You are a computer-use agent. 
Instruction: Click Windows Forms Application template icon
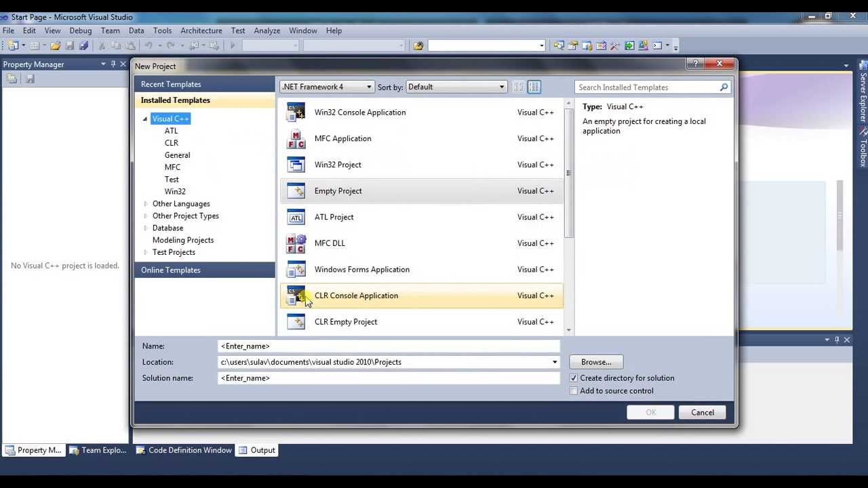296,270
